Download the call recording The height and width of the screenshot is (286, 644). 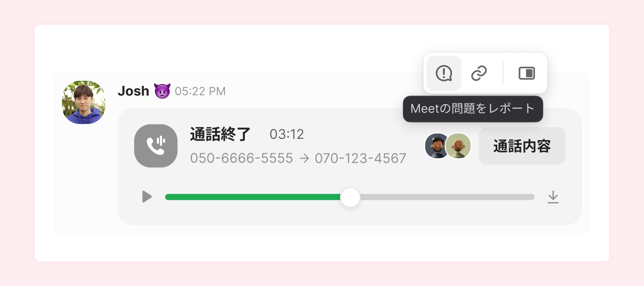[553, 197]
